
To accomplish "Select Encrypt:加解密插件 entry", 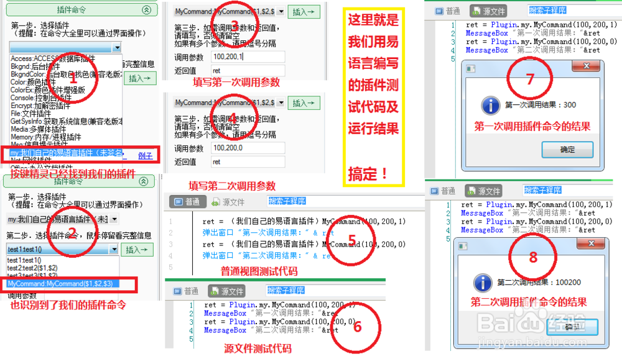I will tap(40, 106).
